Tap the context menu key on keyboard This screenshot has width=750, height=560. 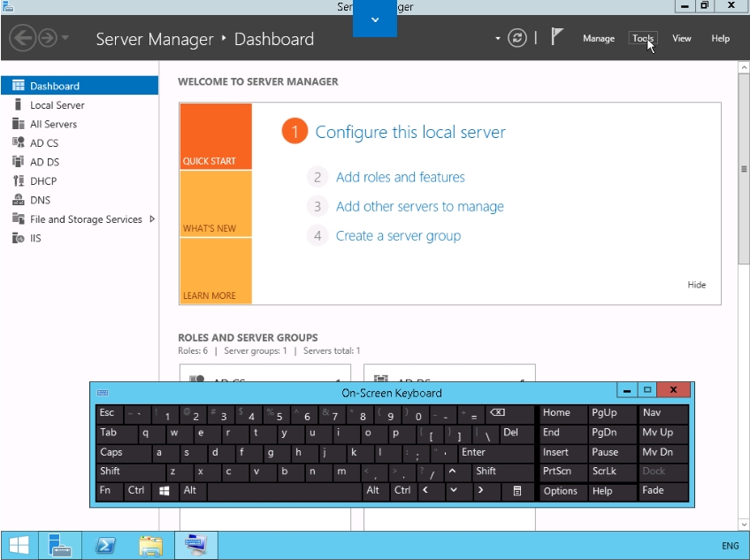[x=517, y=491]
